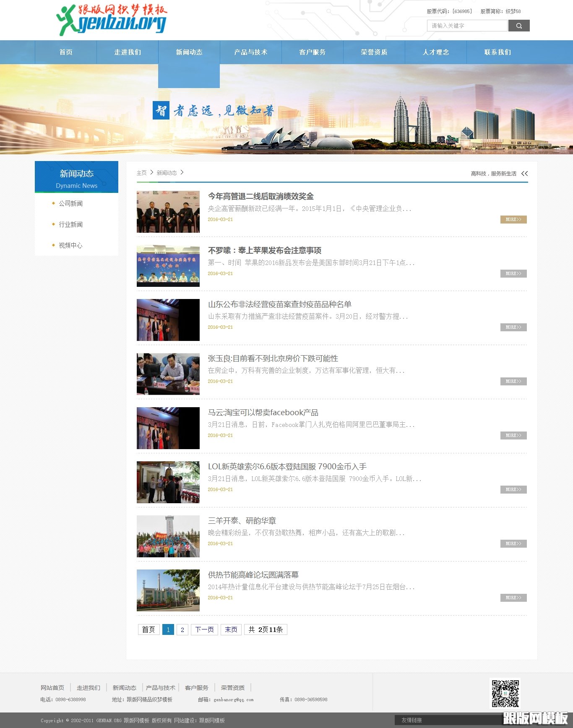The width and height of the screenshot is (573, 728).
Task: Open thumbnail of 三羊开泰 article
Action: click(x=168, y=536)
